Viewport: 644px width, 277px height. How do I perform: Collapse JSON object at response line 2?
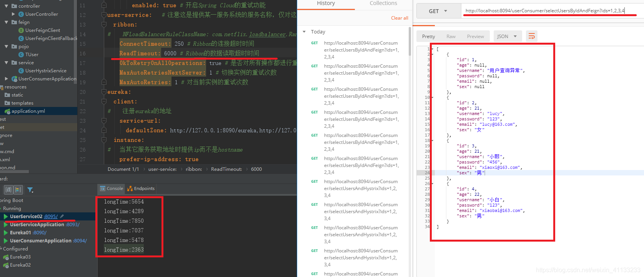pyautogui.click(x=432, y=55)
